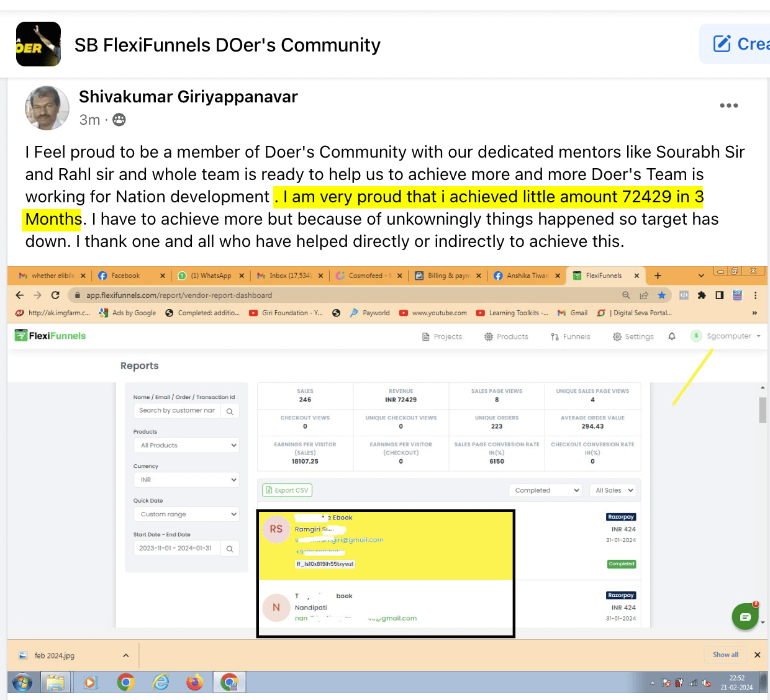Click the customer search magnifier icon

click(230, 410)
